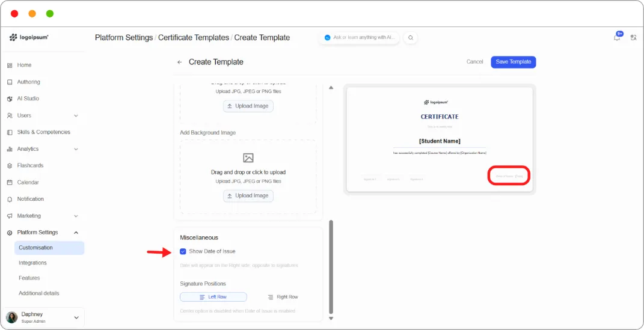Click the AI Studio icon
The height and width of the screenshot is (330, 644).
(x=10, y=99)
